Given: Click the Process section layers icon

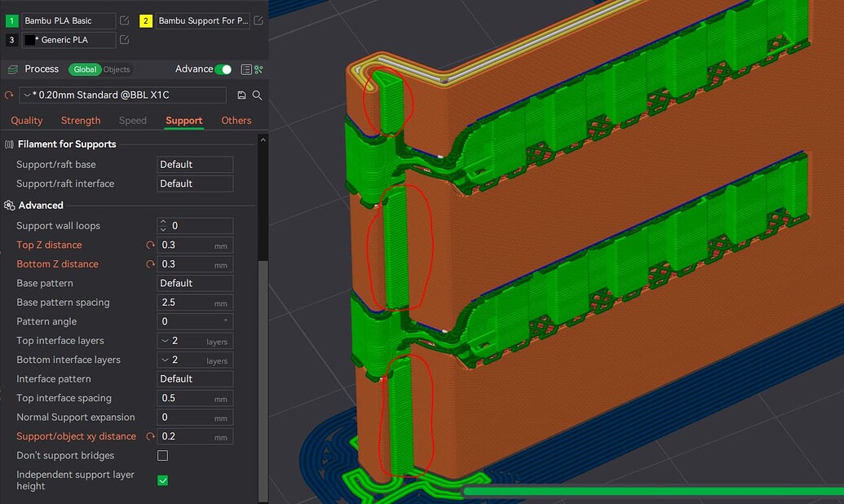Looking at the screenshot, I should [12, 69].
